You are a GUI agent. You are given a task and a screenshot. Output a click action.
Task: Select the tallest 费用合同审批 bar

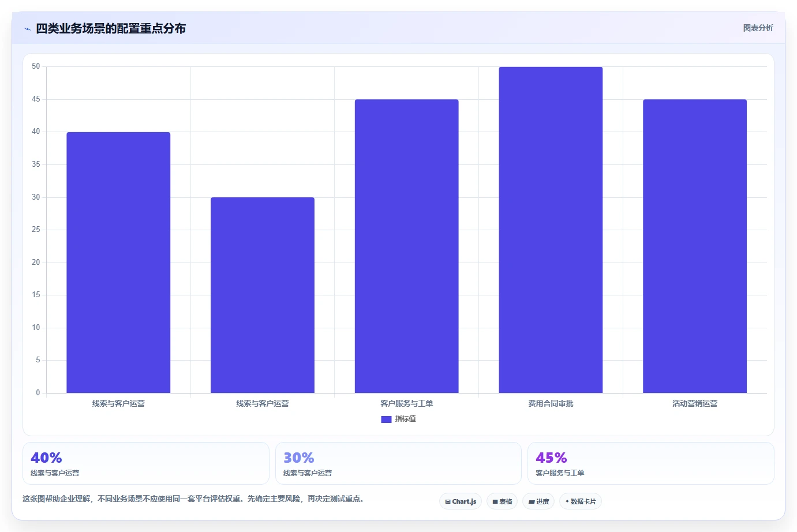551,230
